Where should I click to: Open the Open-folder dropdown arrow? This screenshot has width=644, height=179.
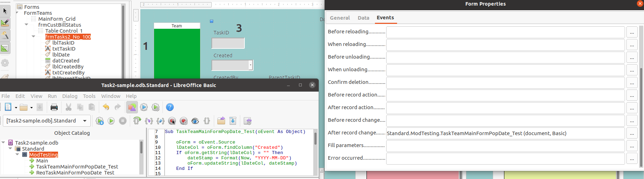(31, 108)
